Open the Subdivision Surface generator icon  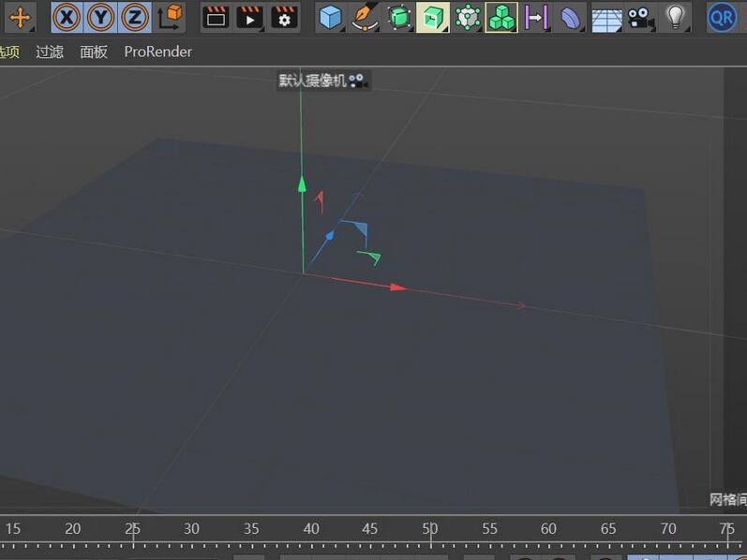[x=399, y=17]
